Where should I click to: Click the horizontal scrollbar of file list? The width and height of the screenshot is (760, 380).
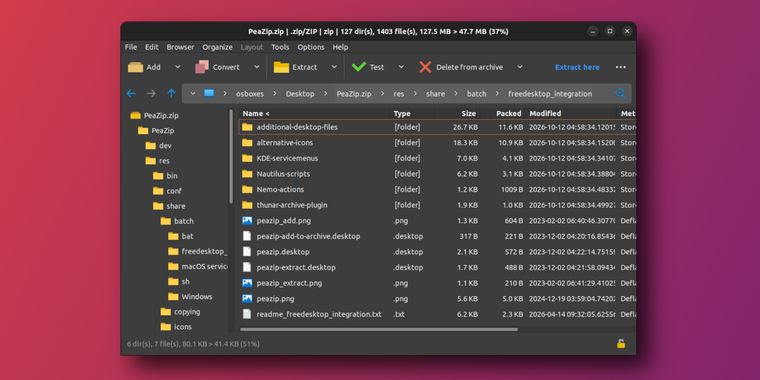(379, 330)
